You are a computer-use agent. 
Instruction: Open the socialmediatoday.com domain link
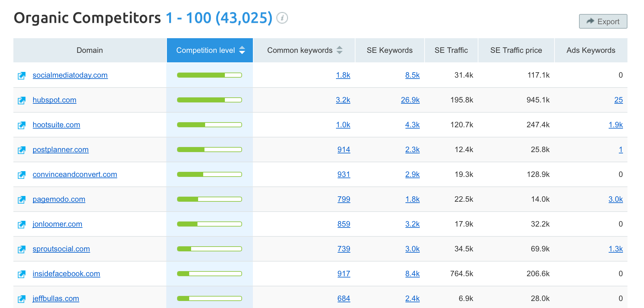(70, 75)
